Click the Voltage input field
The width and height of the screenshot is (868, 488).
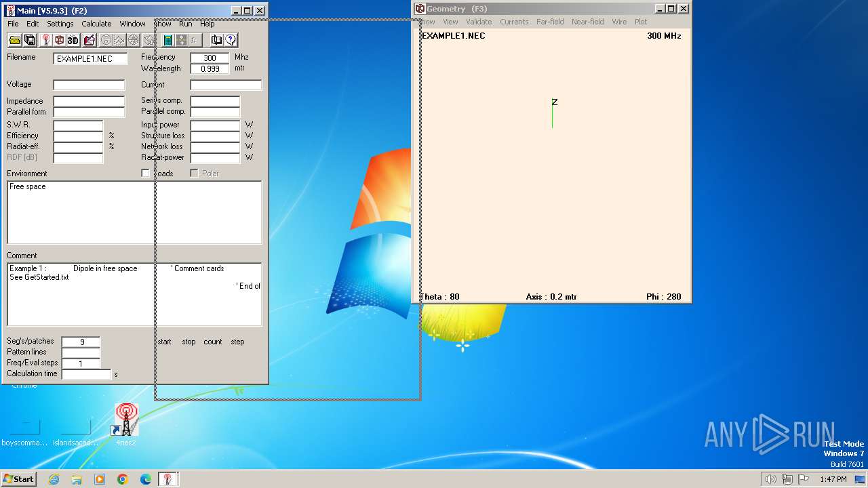point(89,85)
